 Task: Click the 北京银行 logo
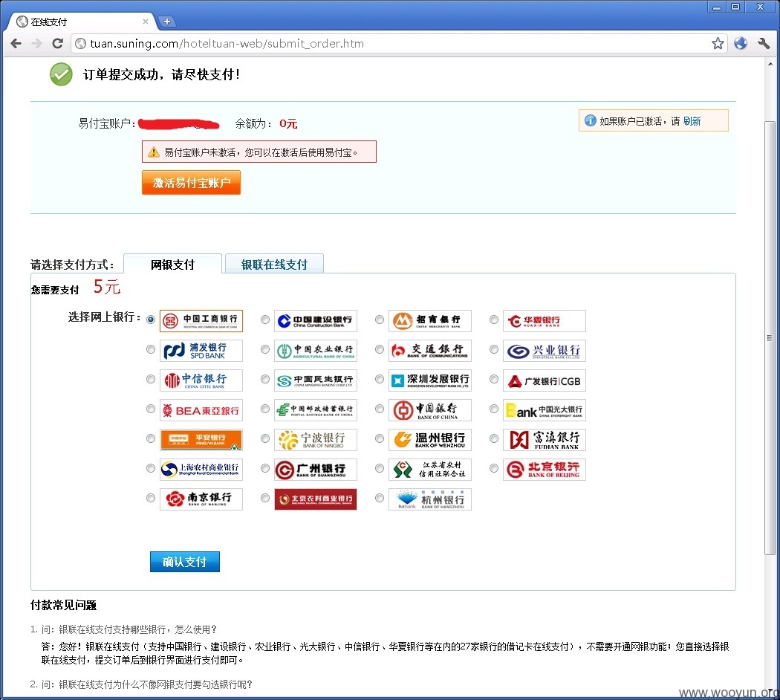(x=545, y=470)
